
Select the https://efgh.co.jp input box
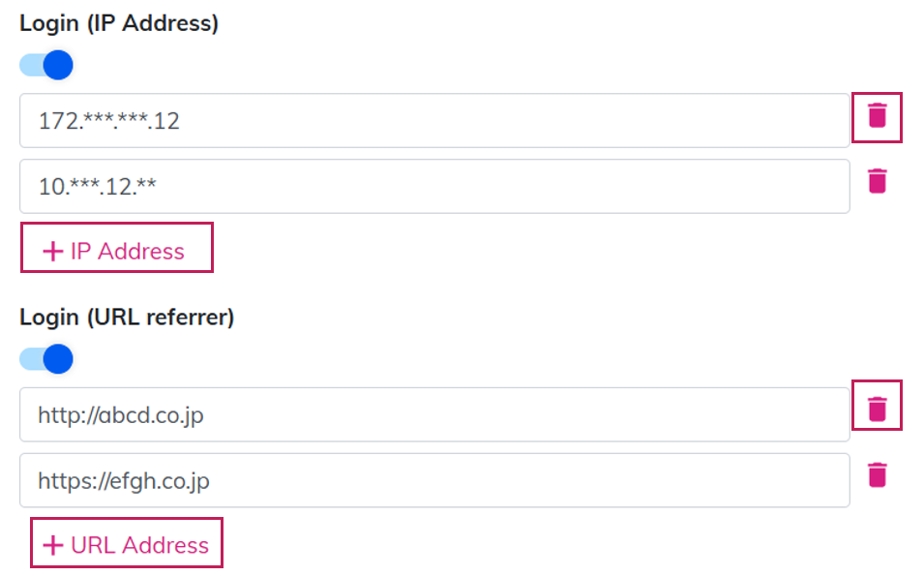(x=434, y=481)
